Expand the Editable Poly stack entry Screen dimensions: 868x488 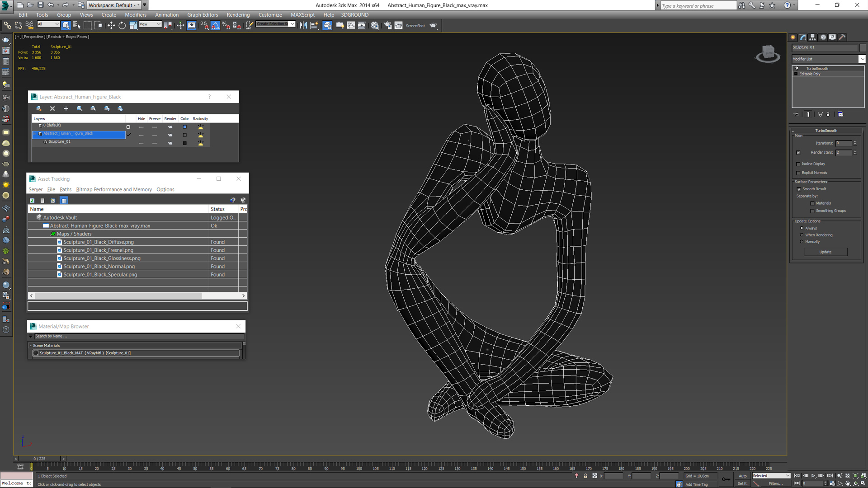point(796,74)
